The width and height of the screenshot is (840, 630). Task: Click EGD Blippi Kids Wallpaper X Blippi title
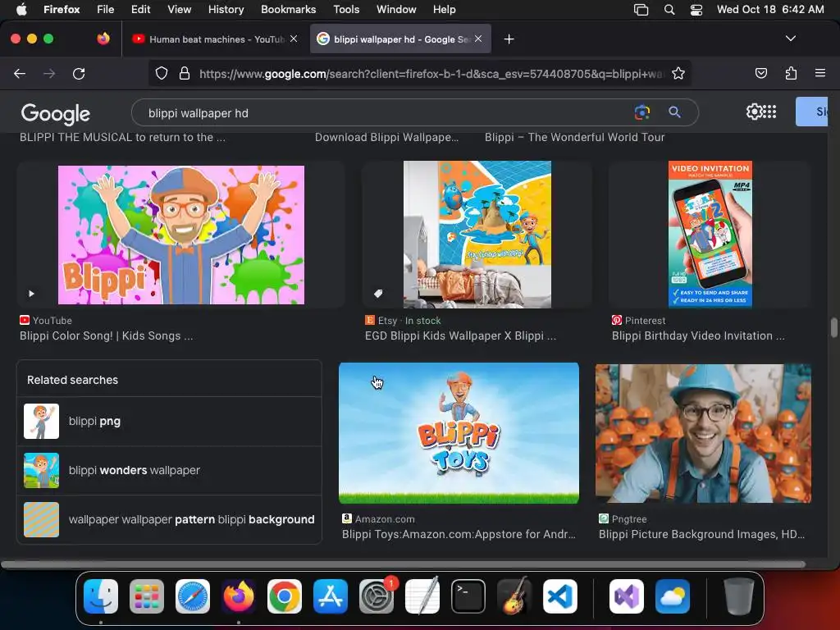point(460,336)
